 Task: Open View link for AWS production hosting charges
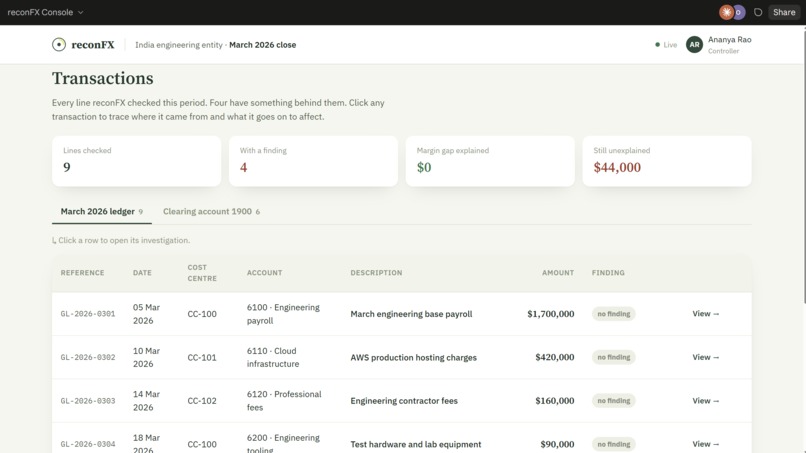[706, 357]
